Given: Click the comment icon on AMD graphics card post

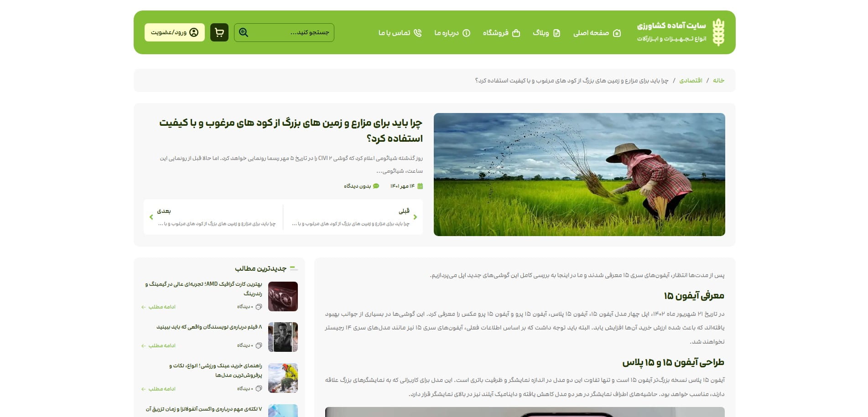Looking at the screenshot, I should [259, 307].
